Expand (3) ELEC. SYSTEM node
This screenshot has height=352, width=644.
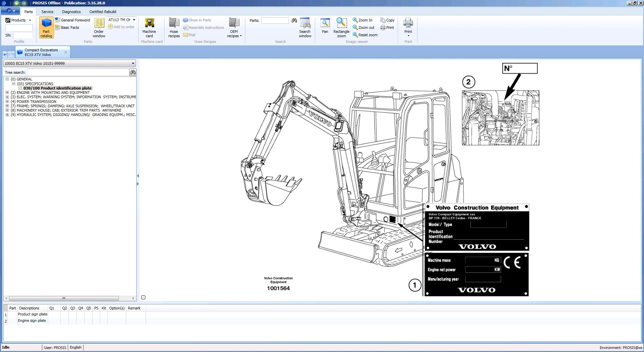[7, 97]
